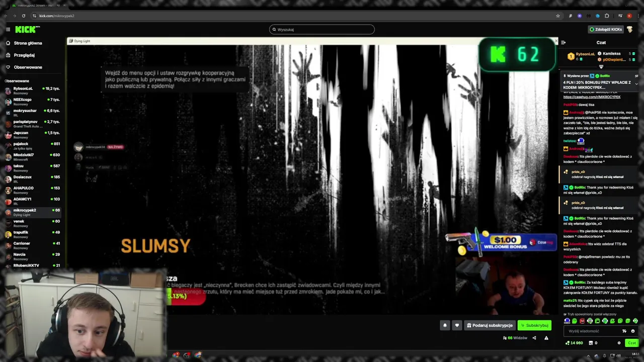Reload the browser page
Viewport: 644px width, 362px height.
tap(23, 16)
